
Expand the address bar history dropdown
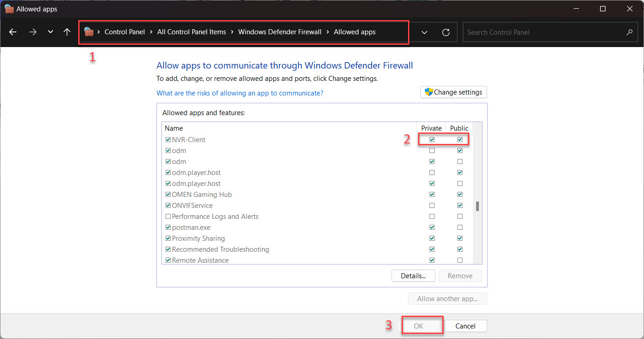pos(424,32)
